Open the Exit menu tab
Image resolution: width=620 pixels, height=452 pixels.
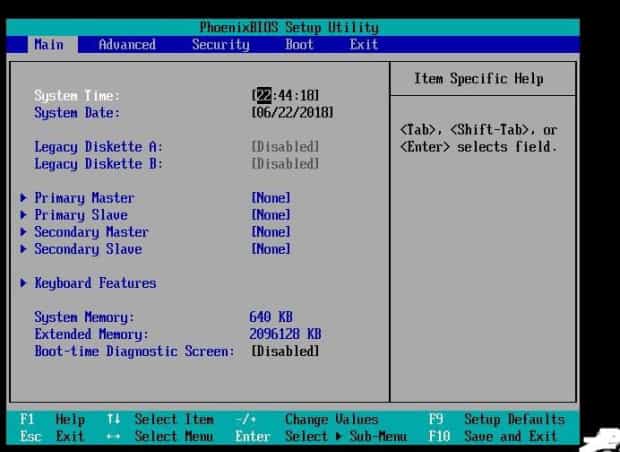tap(364, 44)
